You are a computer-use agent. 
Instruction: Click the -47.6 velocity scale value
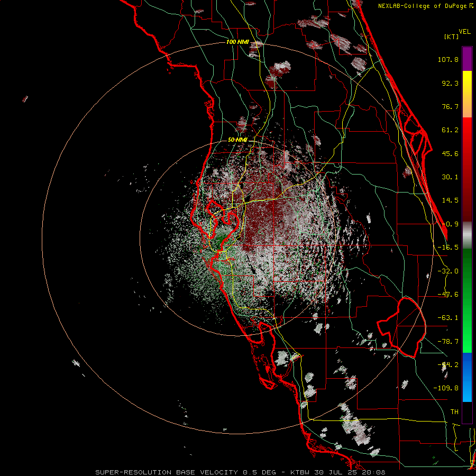448,295
